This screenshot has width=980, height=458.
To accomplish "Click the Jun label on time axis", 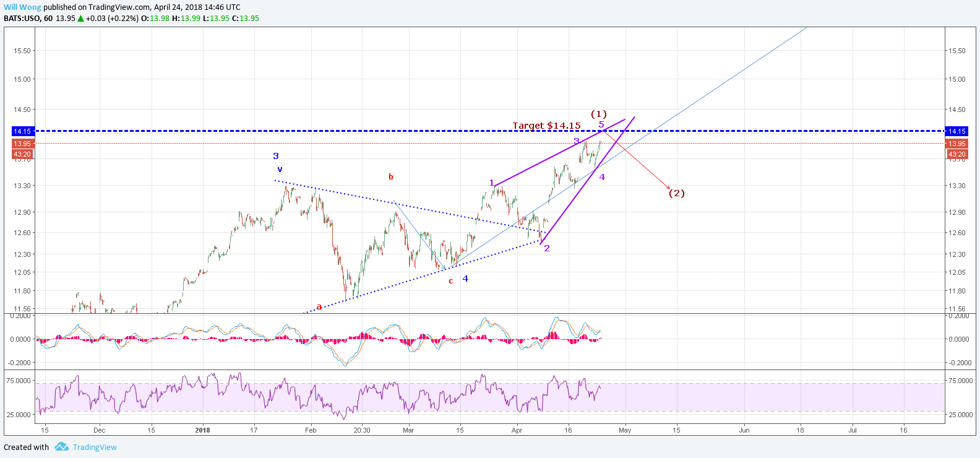I will pos(744,430).
